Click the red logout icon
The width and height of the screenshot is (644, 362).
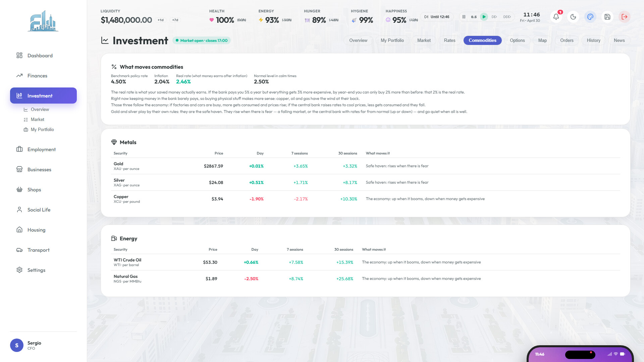click(625, 17)
